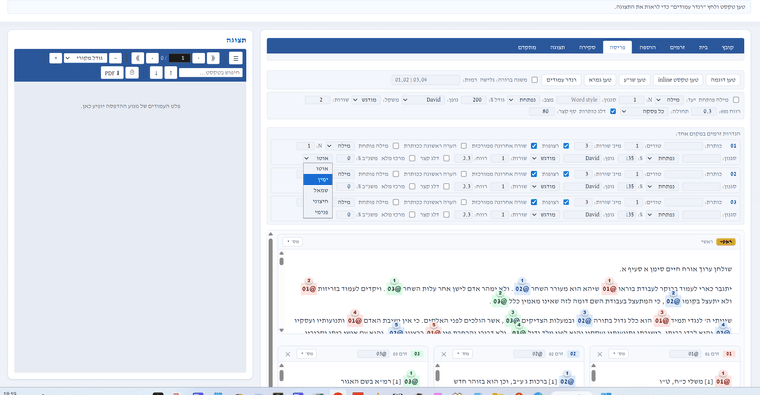Switch to the קובץ tab
The image size is (760, 395).
[x=728, y=47]
